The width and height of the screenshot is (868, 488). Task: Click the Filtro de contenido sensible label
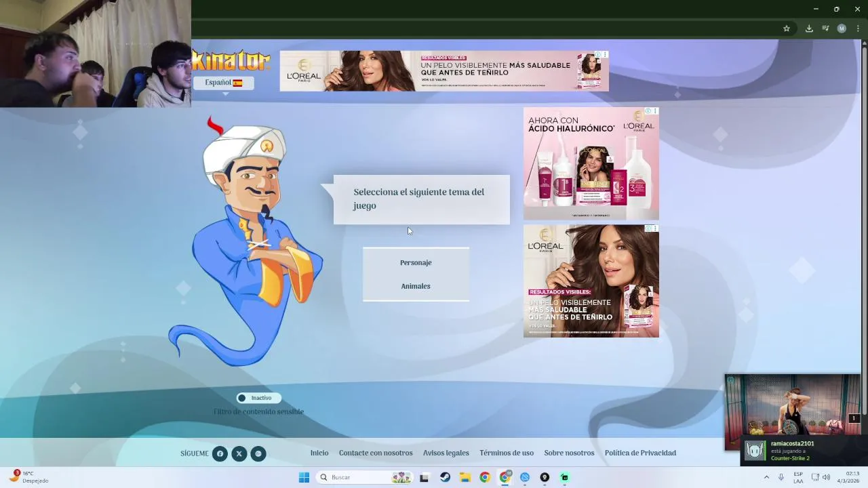click(258, 411)
